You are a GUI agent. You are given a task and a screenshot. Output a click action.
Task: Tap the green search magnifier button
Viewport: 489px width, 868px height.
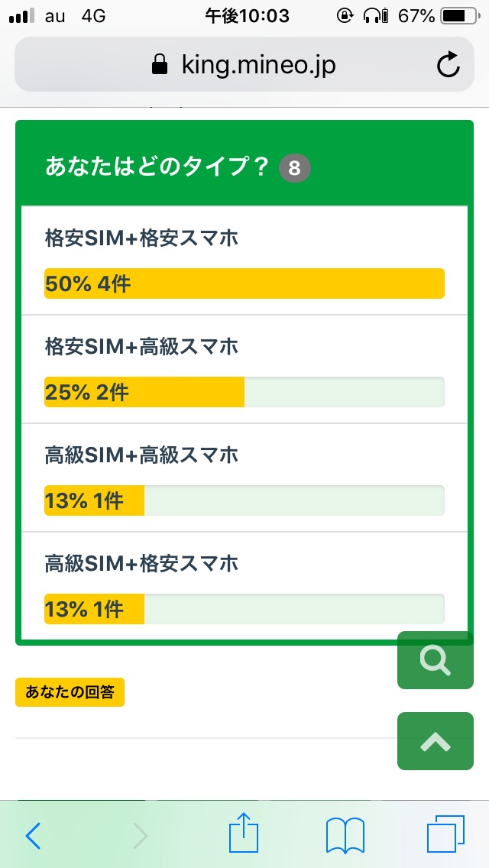pyautogui.click(x=436, y=660)
